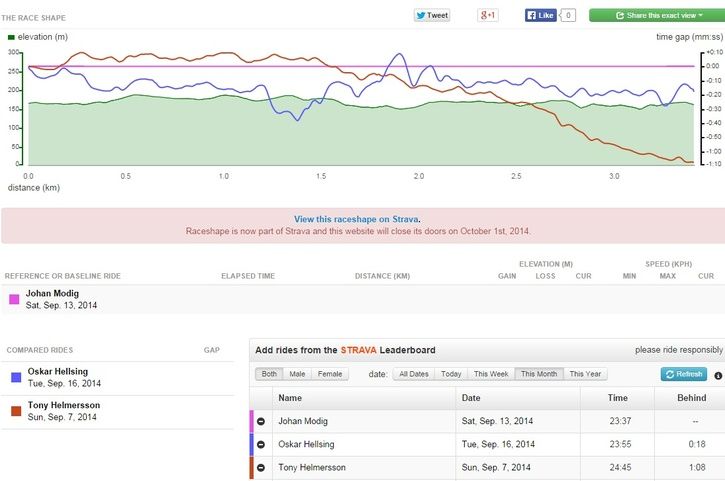
Task: Click Tony Helmersson name in leaderboard table
Action: (x=312, y=467)
